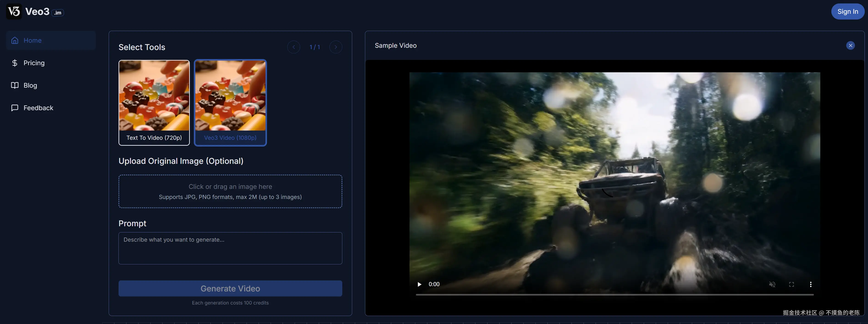Click the Feedback speech bubble icon
The image size is (868, 324).
pos(14,108)
